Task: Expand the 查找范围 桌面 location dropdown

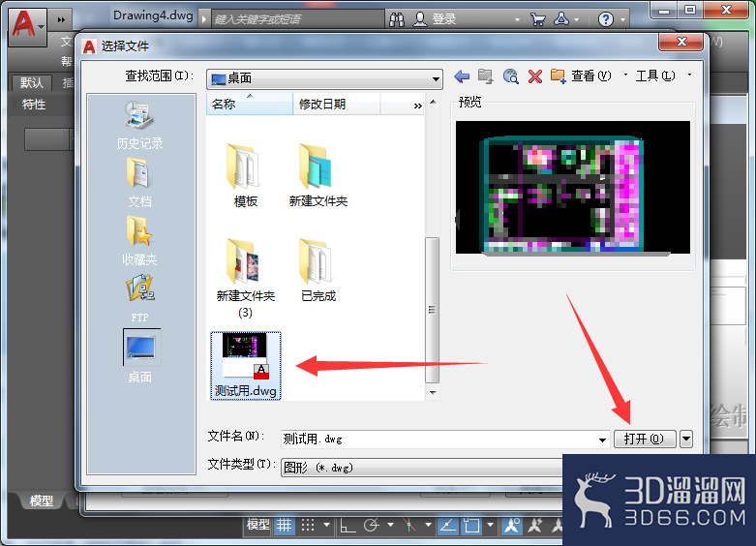Action: tap(436, 78)
